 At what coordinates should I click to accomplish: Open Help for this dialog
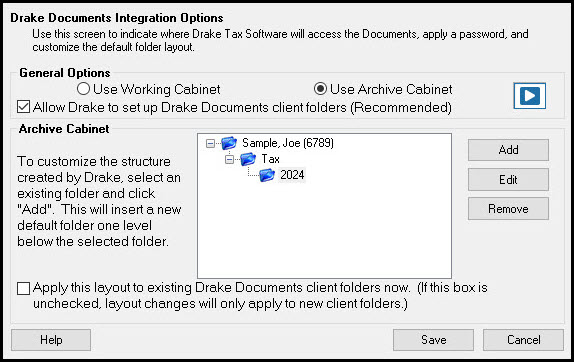51,340
